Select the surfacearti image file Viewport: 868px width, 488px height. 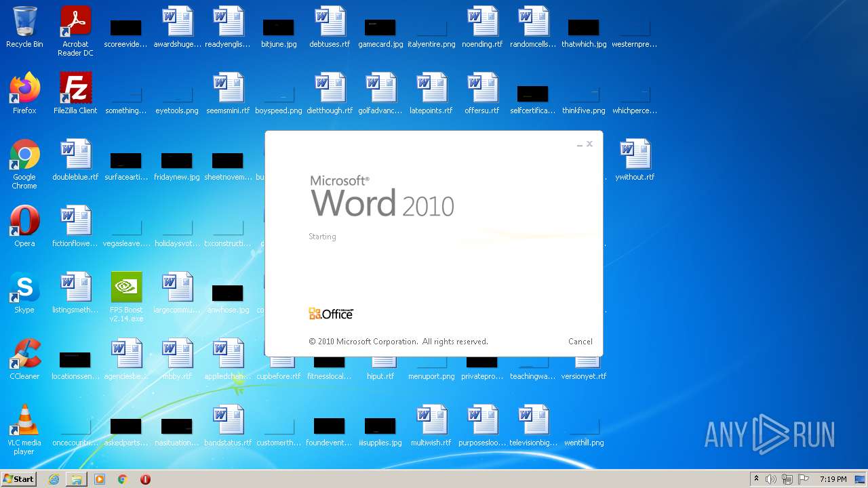[x=126, y=165]
